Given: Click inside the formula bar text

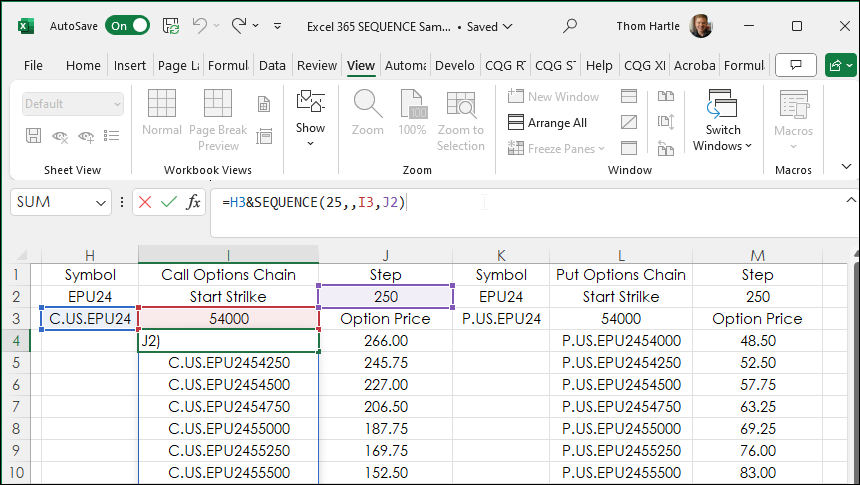Looking at the screenshot, I should tap(500, 202).
